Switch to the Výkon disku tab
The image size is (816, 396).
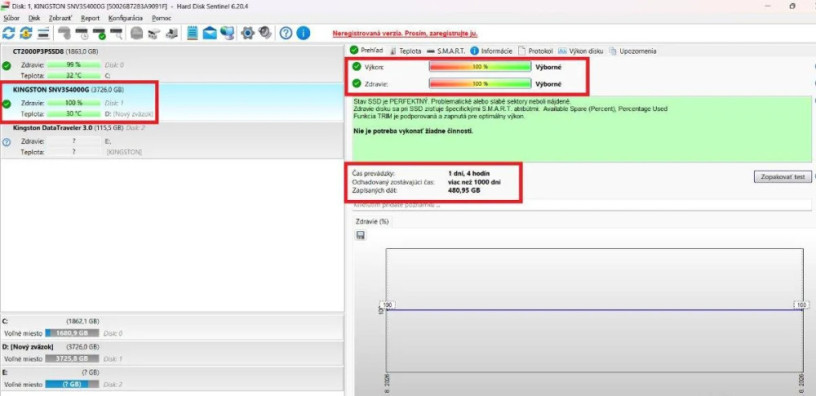(581, 51)
